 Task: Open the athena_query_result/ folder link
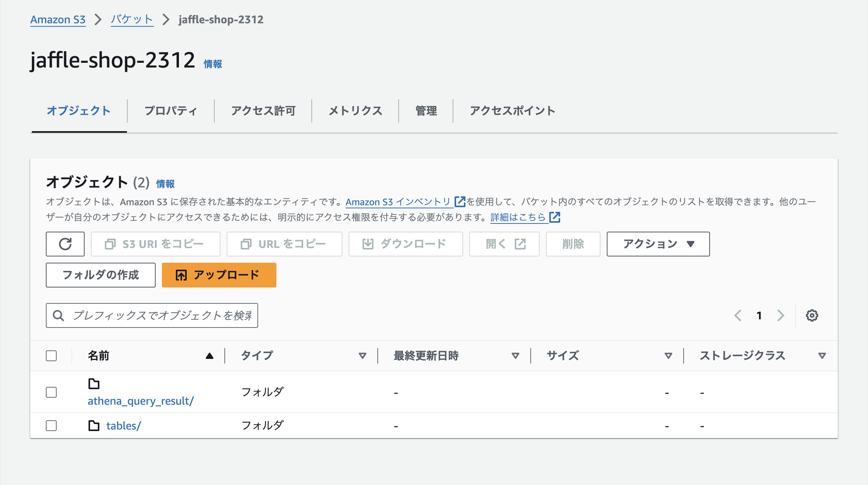(x=141, y=401)
